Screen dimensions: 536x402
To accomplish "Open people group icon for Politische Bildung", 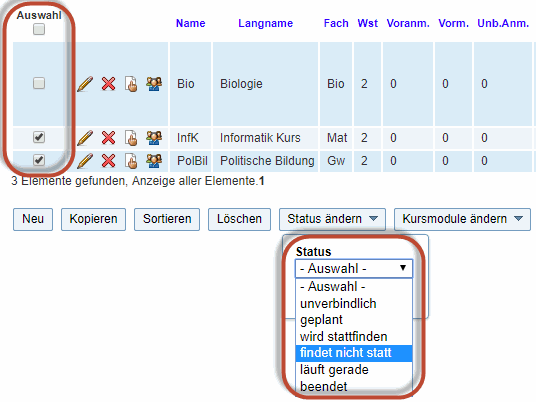I will coord(154,161).
